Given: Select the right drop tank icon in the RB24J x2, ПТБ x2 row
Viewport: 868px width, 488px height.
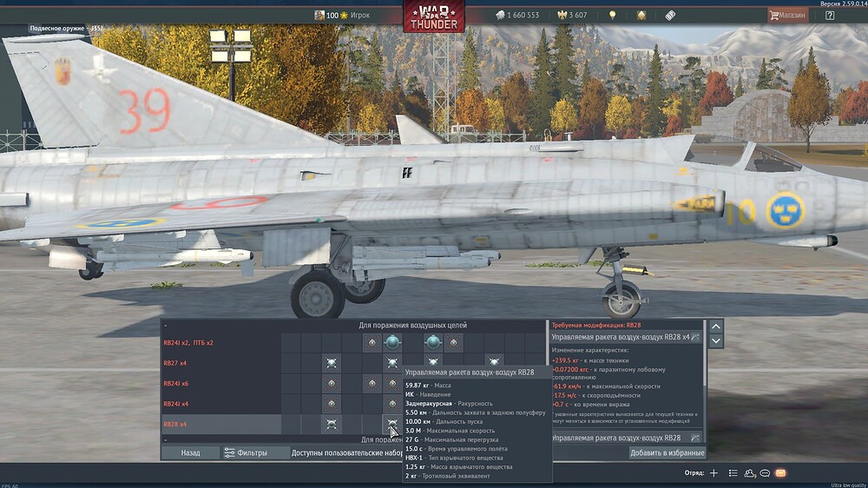Looking at the screenshot, I should coord(433,343).
